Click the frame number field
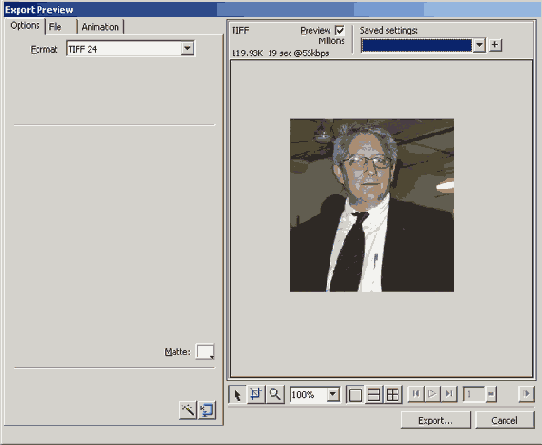Viewport: 542px width, 445px height. pyautogui.click(x=474, y=394)
